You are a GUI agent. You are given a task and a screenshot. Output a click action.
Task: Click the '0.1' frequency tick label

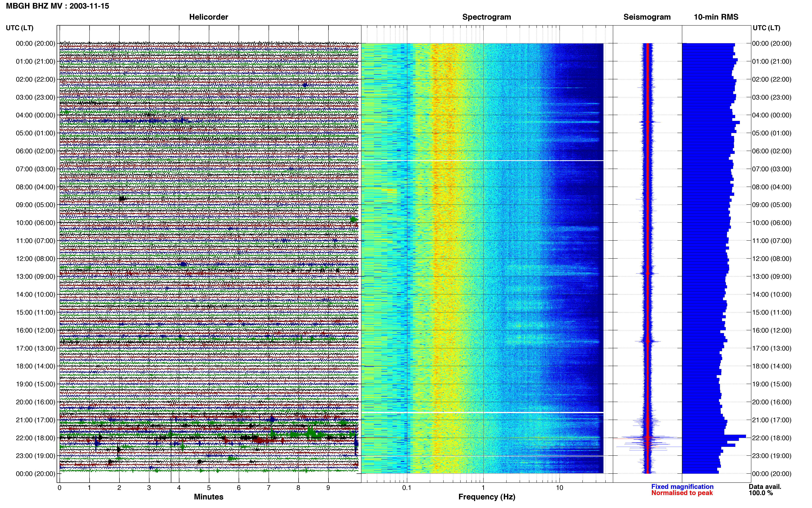407,488
